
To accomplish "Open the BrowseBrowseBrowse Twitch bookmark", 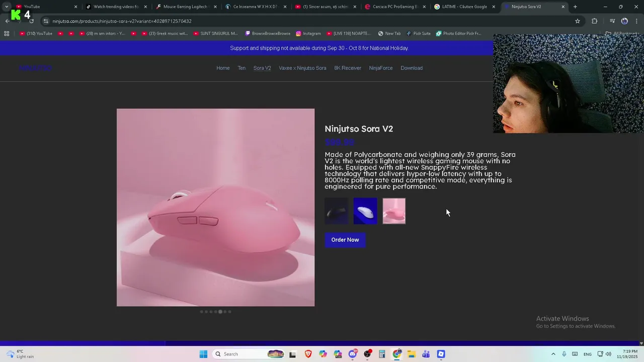I will click(x=268, y=34).
